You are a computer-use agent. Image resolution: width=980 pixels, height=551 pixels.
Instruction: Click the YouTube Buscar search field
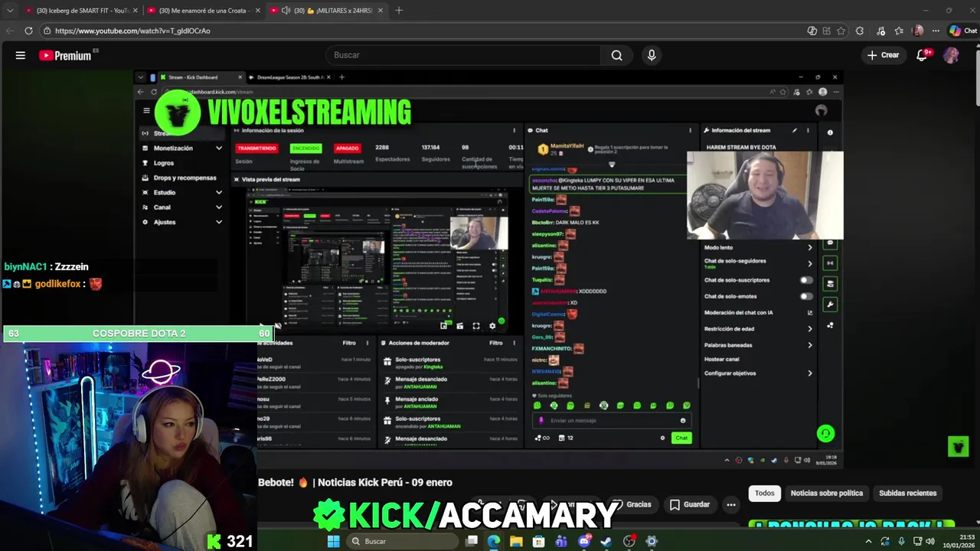point(463,55)
